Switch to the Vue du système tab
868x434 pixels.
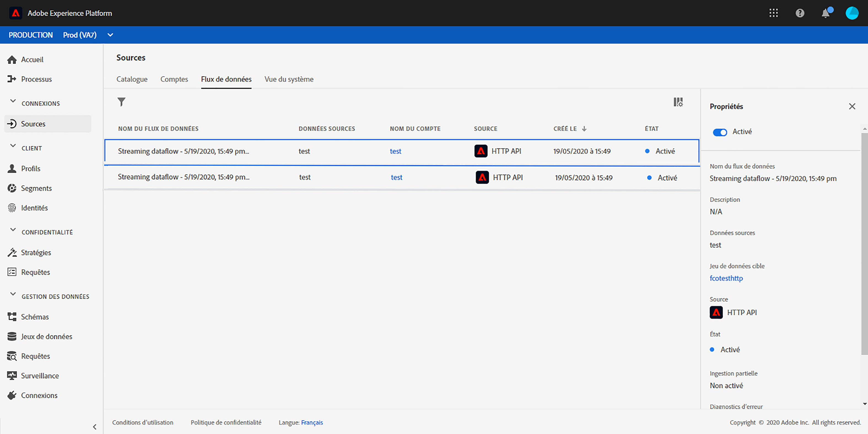tap(289, 79)
